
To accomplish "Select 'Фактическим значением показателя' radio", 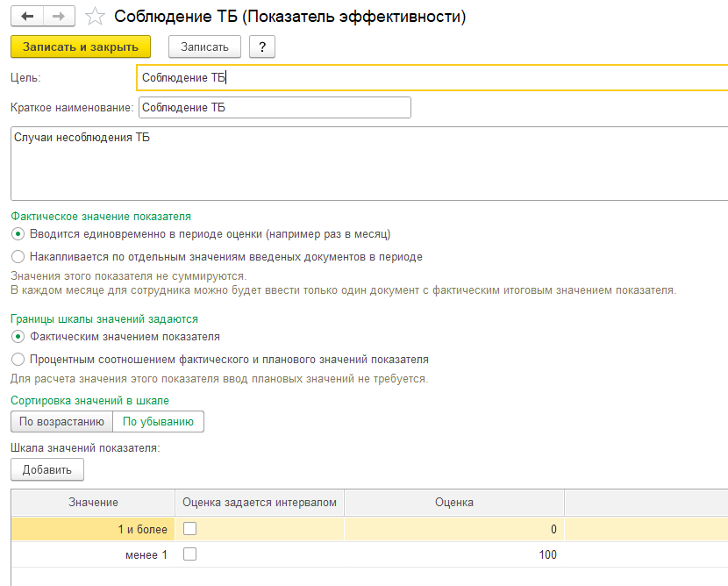I will (18, 337).
